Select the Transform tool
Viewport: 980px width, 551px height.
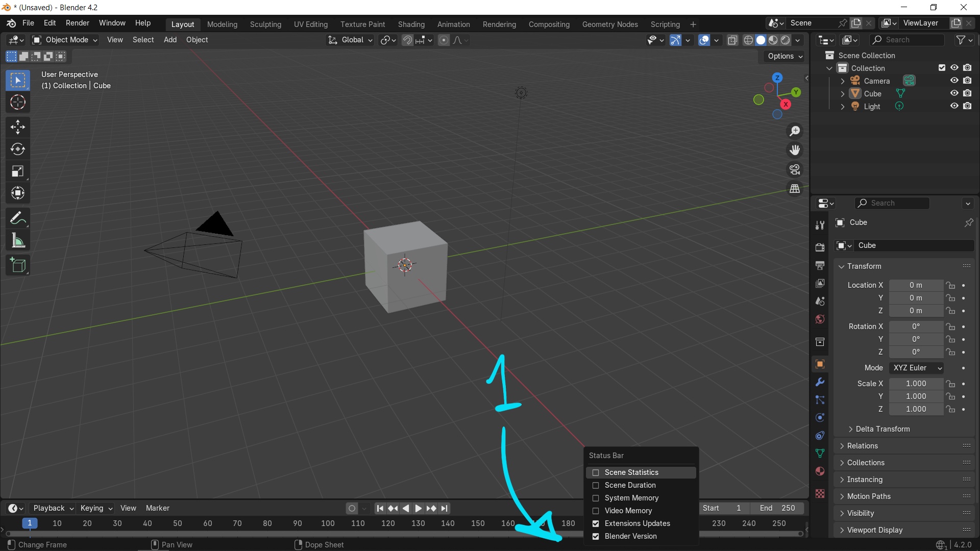click(18, 193)
